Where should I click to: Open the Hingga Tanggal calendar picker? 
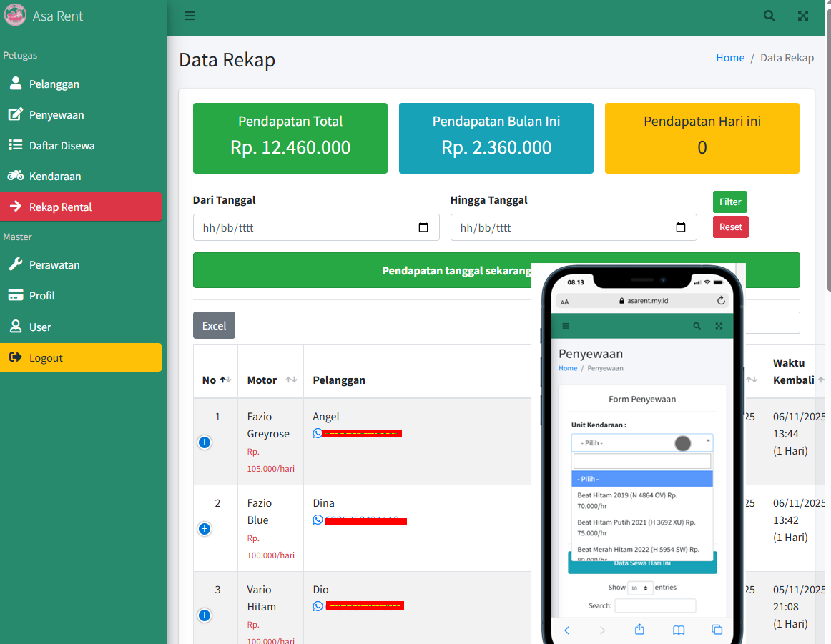point(679,227)
